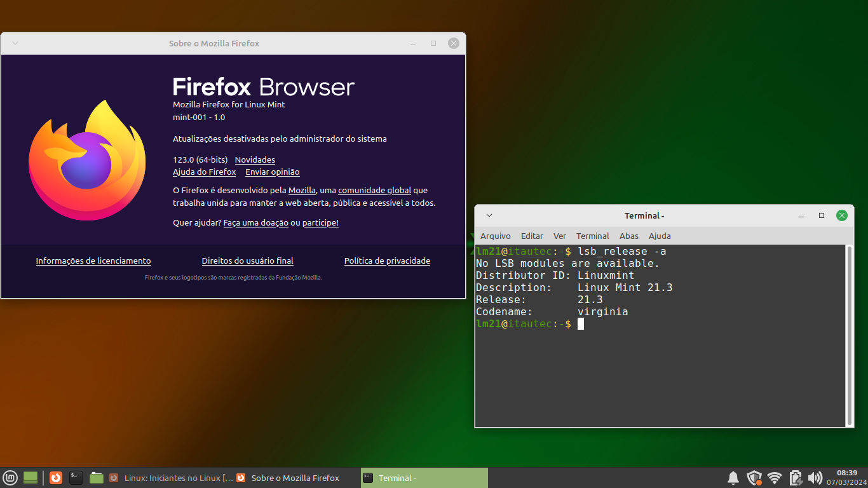Image resolution: width=868 pixels, height=488 pixels.
Task: Click the 'Linux Mint 21.3' description value
Action: [625, 288]
